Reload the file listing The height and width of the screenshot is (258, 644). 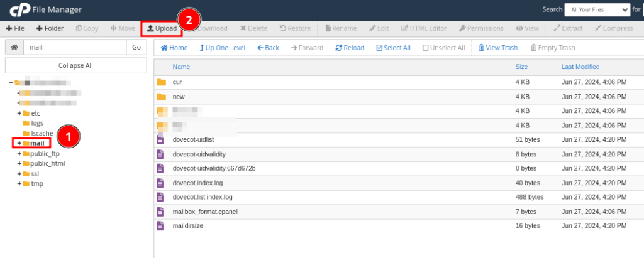(x=350, y=48)
